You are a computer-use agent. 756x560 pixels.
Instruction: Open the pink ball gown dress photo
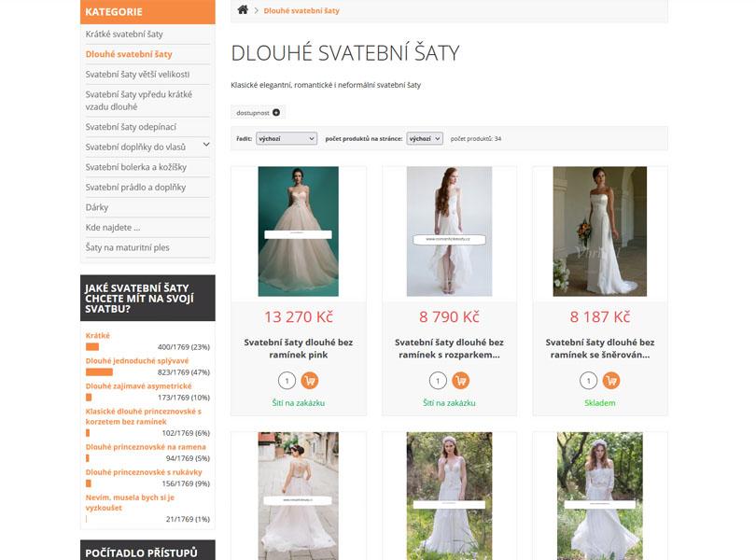299,231
